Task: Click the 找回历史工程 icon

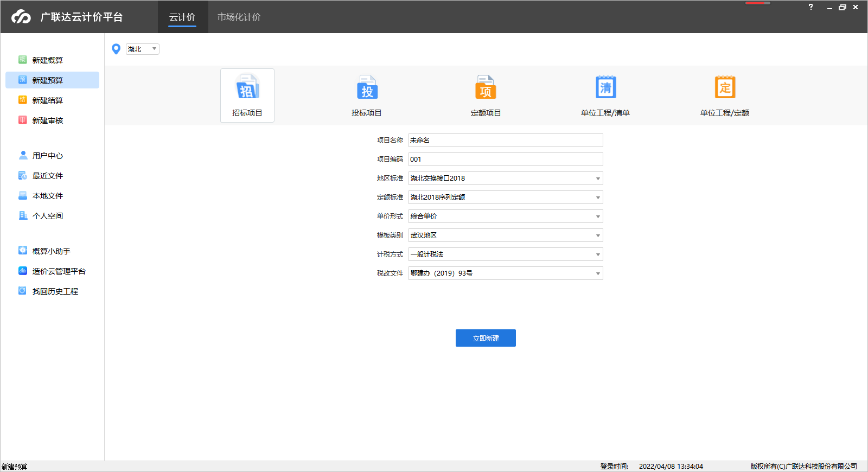Action: point(23,291)
